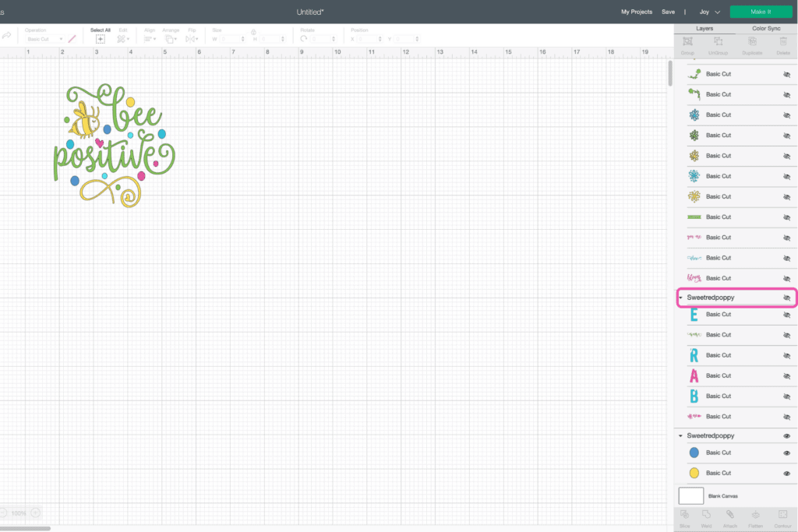The image size is (798, 532).
Task: Toggle visibility of the letter E layer
Action: [x=787, y=315]
